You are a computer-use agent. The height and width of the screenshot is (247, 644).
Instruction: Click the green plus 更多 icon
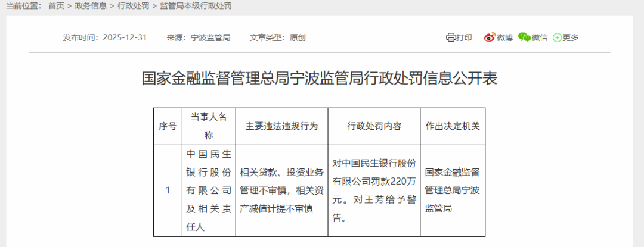[x=557, y=37]
